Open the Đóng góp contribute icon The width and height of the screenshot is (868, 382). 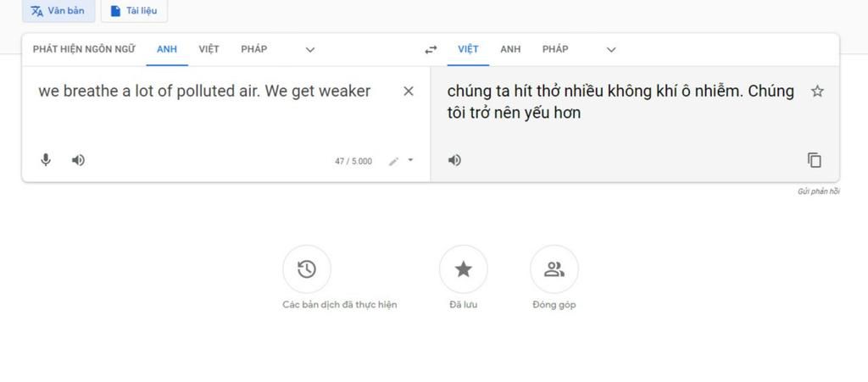coord(554,269)
